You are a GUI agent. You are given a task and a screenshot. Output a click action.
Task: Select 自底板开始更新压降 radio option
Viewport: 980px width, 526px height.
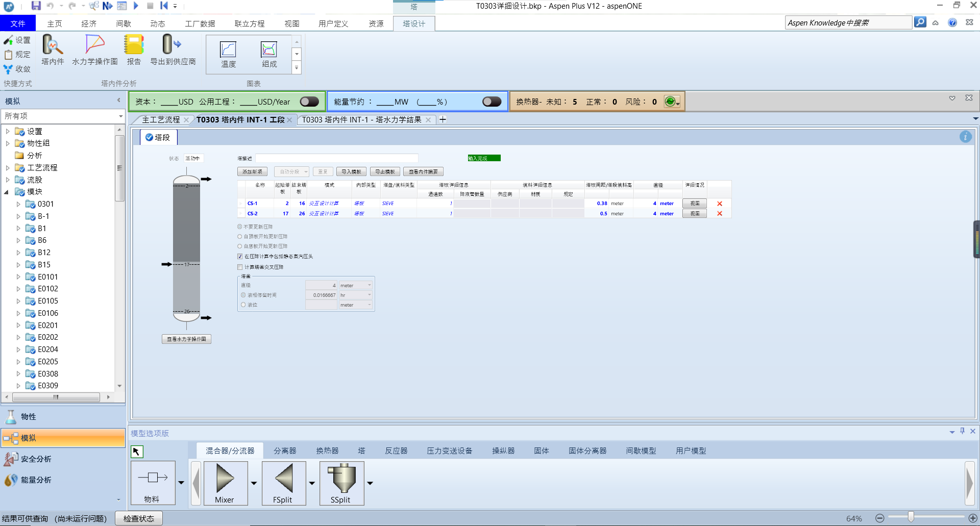click(240, 246)
